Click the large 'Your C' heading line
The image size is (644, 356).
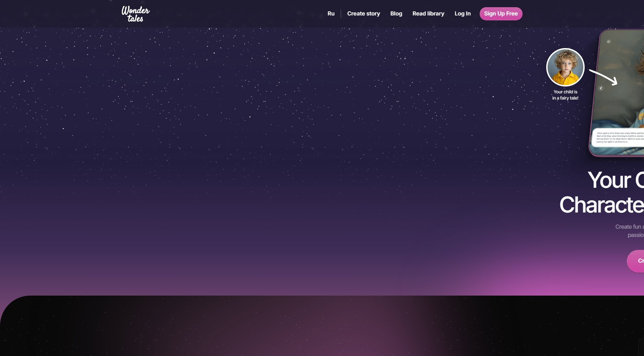pyautogui.click(x=616, y=180)
